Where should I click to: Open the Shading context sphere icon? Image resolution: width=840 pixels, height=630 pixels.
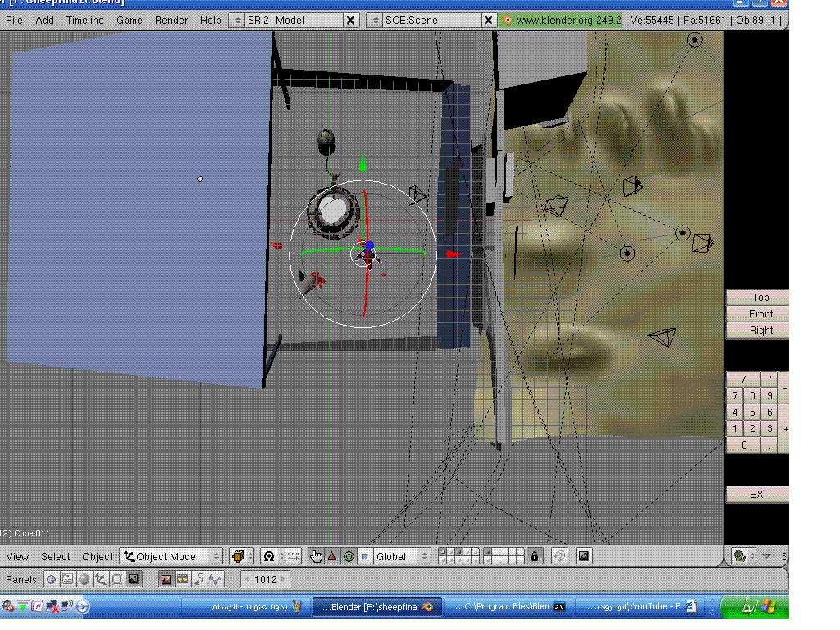(84, 579)
